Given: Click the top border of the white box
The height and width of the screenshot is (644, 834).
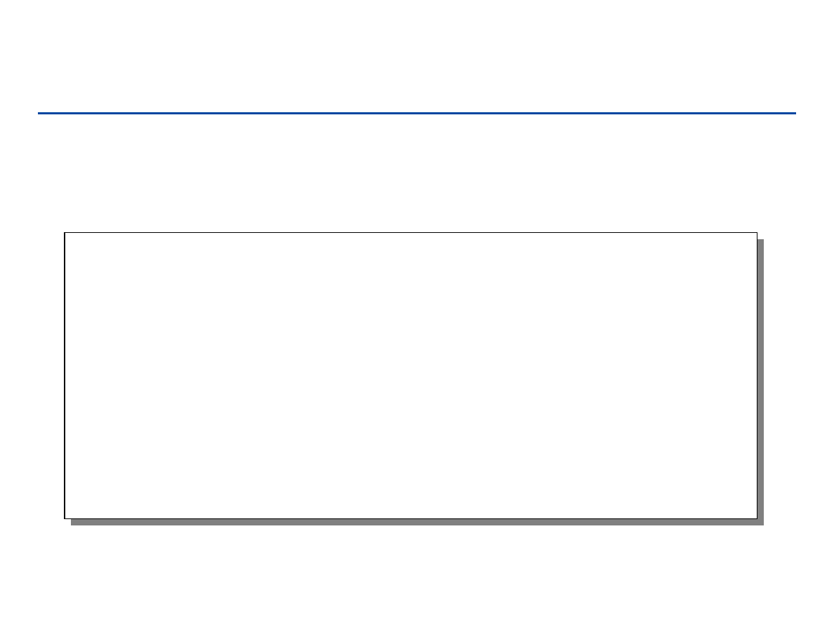Looking at the screenshot, I should click(x=411, y=233).
